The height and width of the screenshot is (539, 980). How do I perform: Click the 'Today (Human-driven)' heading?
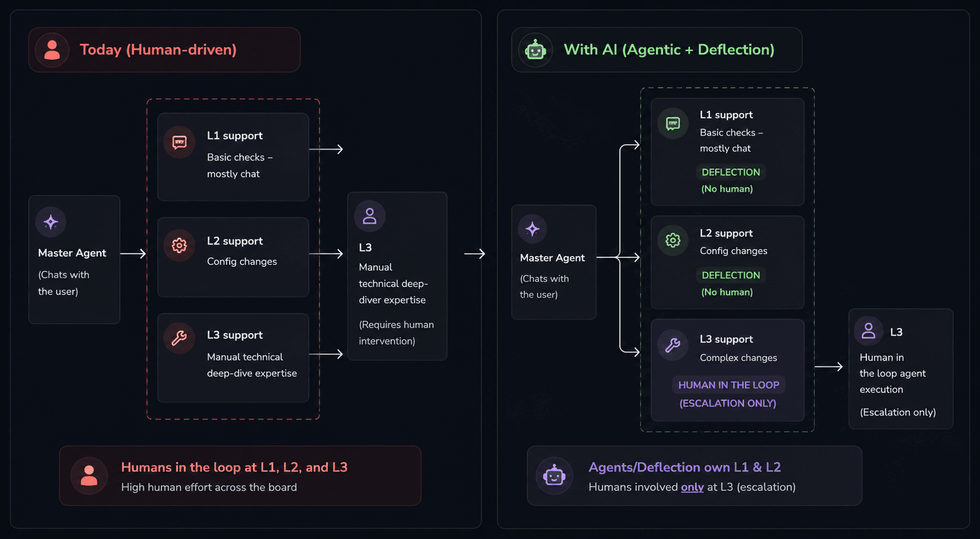coord(158,50)
